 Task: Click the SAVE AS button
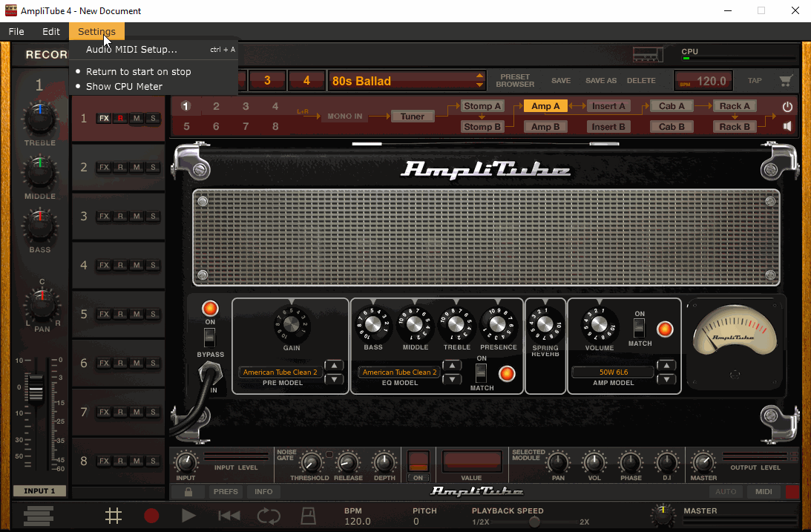(601, 81)
